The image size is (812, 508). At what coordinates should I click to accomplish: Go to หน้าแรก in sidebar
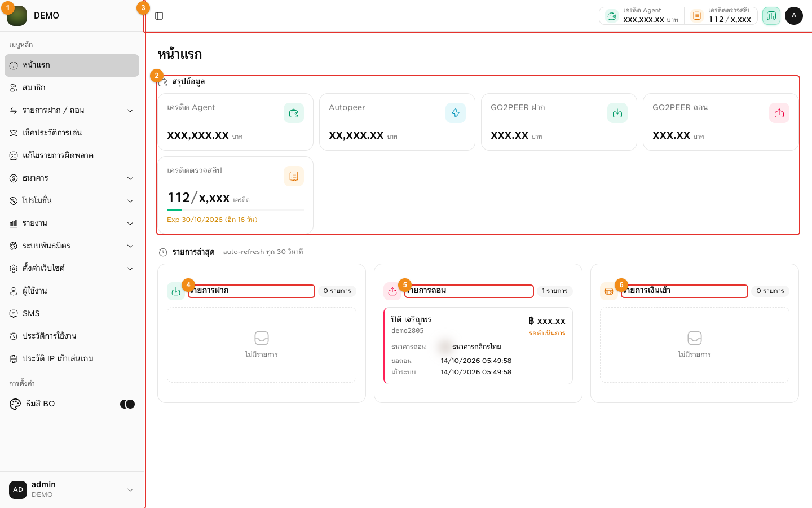click(x=72, y=65)
